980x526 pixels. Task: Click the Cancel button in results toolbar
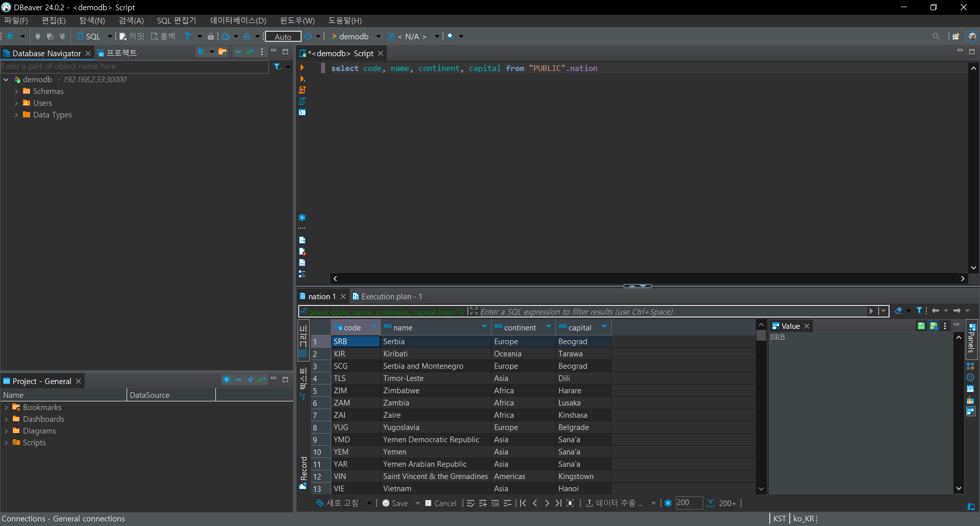tap(441, 503)
